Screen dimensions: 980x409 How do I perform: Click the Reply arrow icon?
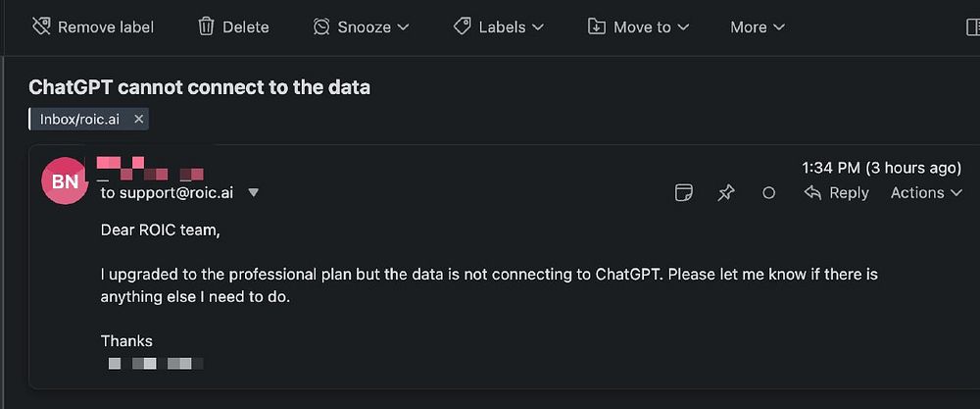(811, 192)
